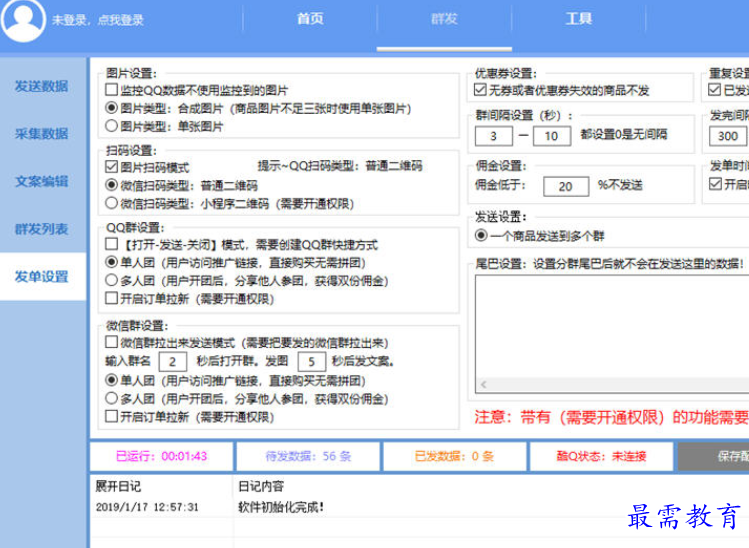Select 多人团 under 微信群设置
Viewport: 749px width, 548px height.
point(111,398)
